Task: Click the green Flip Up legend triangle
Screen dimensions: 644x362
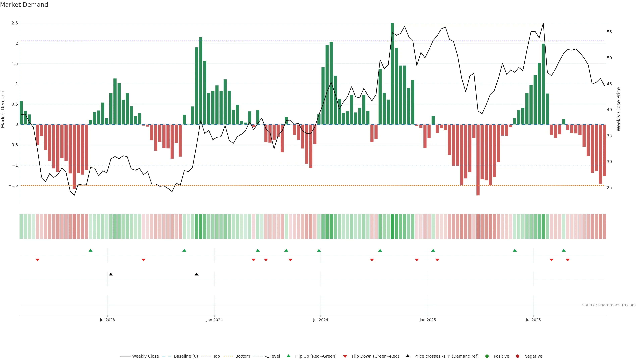Action: [288, 356]
